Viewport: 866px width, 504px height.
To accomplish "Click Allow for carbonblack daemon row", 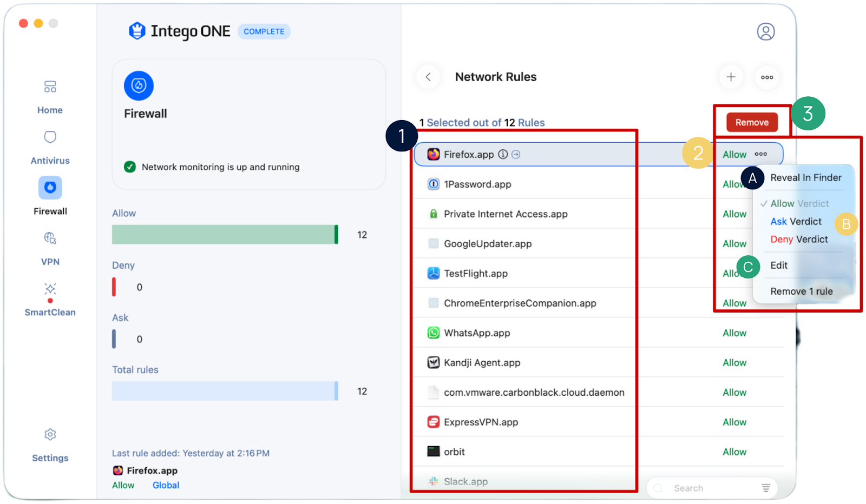I will point(734,393).
